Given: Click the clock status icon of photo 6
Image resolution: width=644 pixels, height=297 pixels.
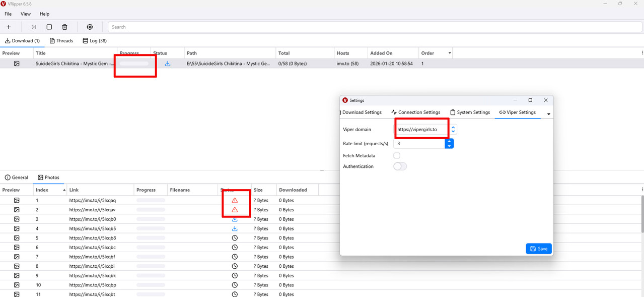Looking at the screenshot, I should [x=235, y=247].
